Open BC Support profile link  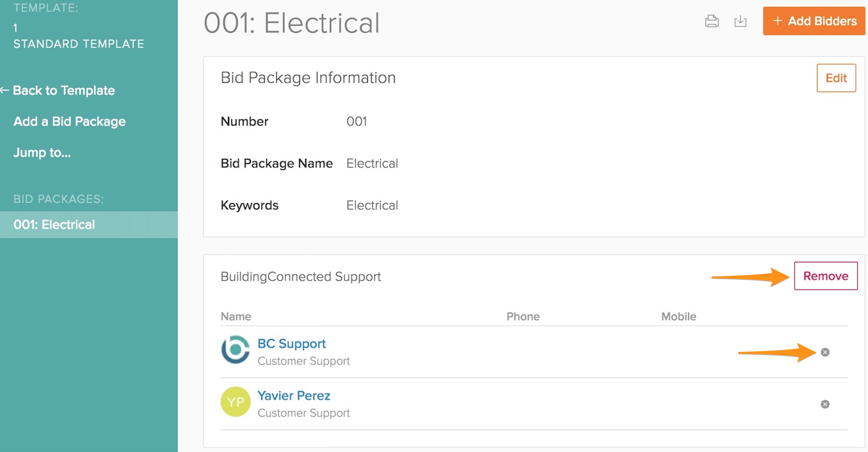pos(292,344)
